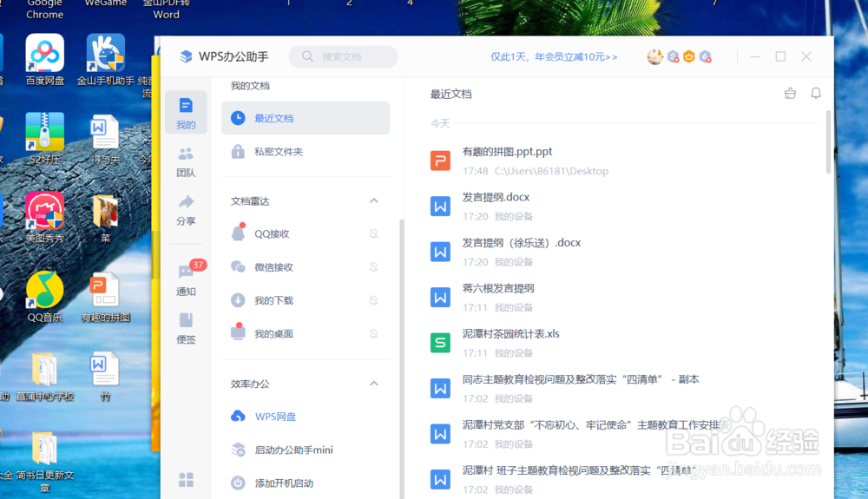Select 美图秀秀 desktop icon
The width and height of the screenshot is (868, 499).
[45, 218]
